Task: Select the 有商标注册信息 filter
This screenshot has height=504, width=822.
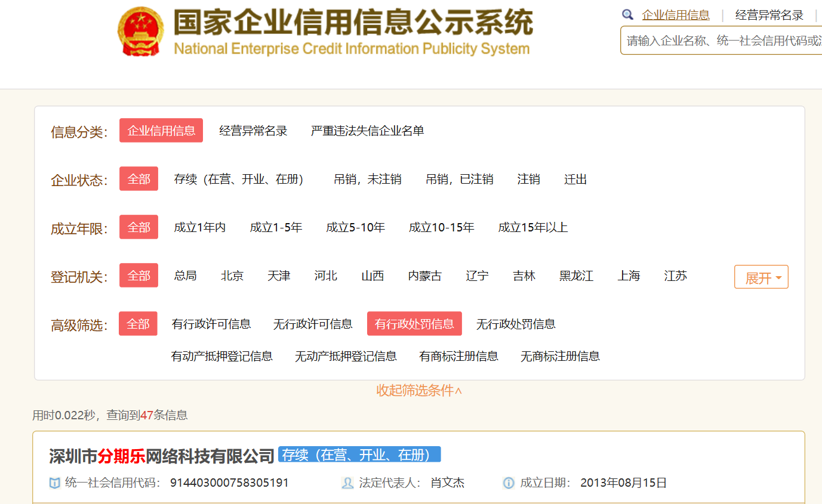Action: point(458,356)
